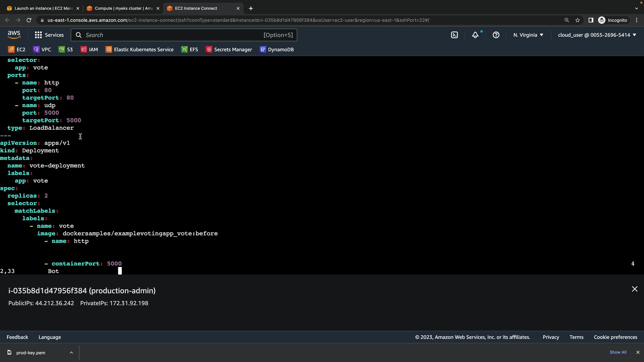Bookmark this page with star icon
644x362 pixels.
coord(578,20)
